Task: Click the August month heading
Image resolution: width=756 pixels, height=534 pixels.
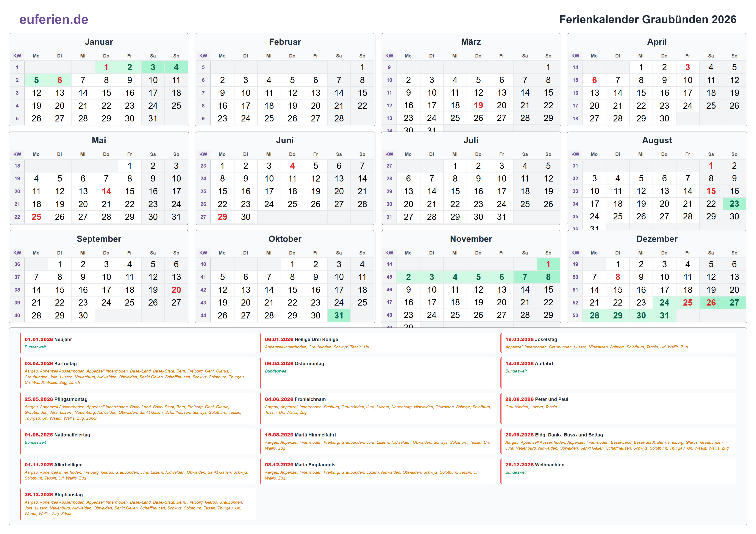Action: [x=657, y=140]
